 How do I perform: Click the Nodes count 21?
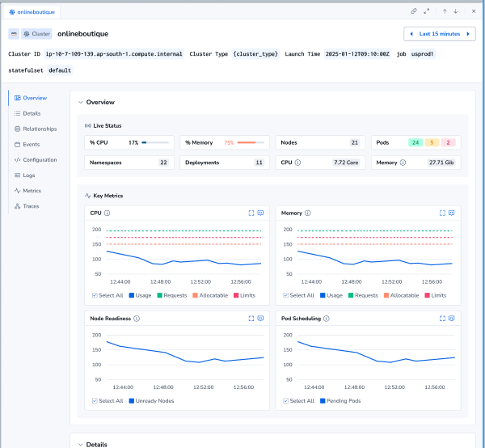point(355,142)
